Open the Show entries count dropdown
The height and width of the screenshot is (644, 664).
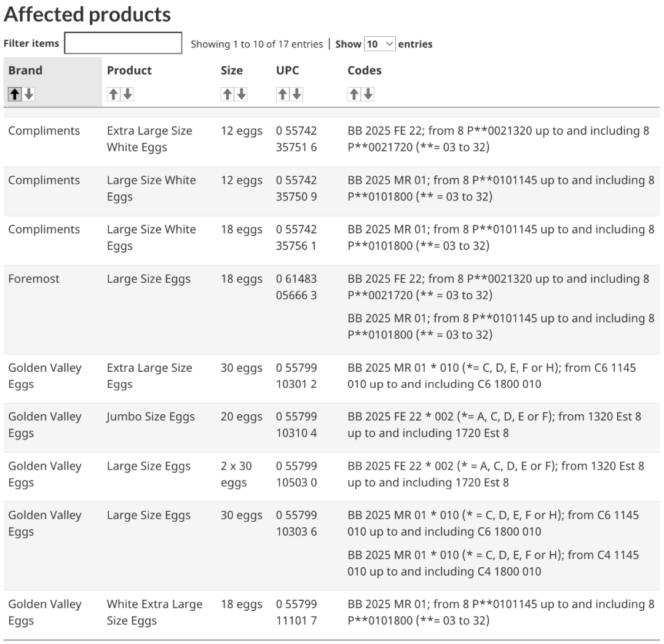tap(380, 44)
